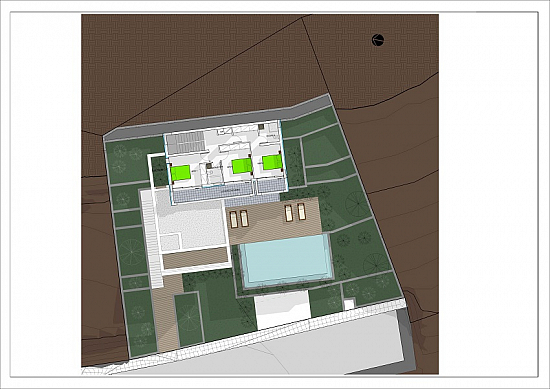
Task: Select the white parking pad below pool
Action: (x=283, y=309)
